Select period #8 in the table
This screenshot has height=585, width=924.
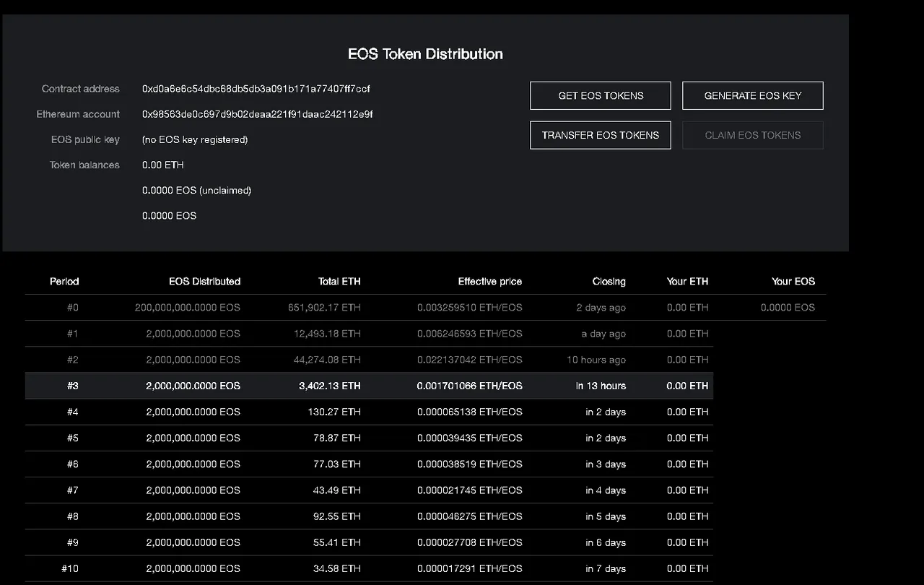[73, 516]
